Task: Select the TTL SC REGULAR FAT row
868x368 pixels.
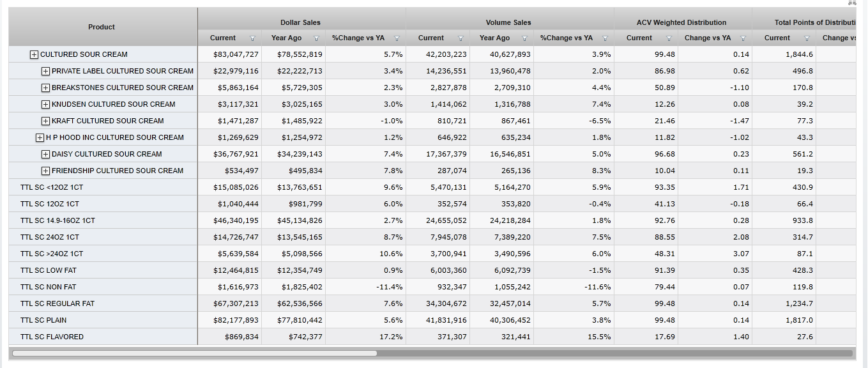Action: coord(57,303)
